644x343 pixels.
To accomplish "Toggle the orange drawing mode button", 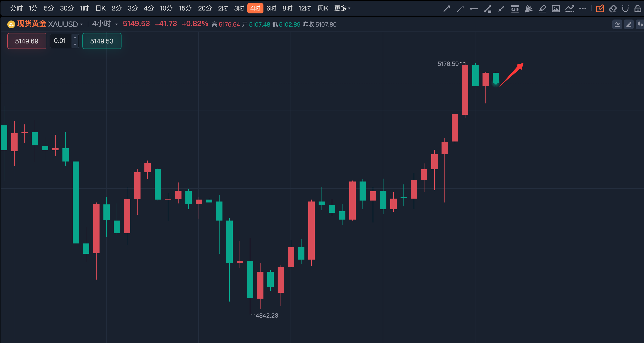I will point(600,9).
